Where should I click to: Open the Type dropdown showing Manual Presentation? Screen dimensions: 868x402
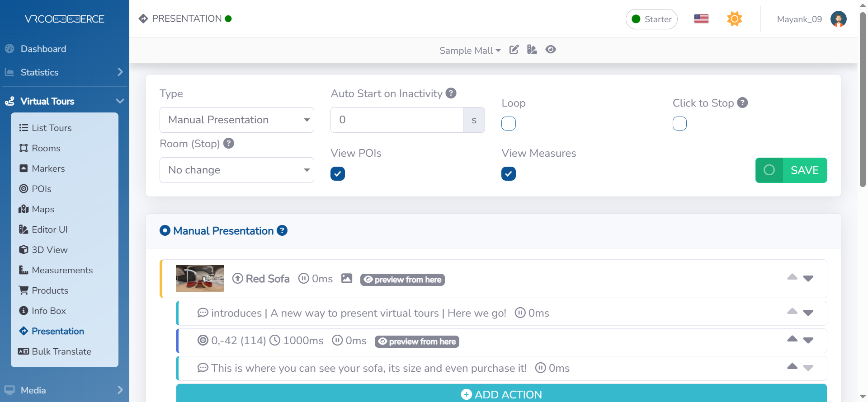(236, 120)
